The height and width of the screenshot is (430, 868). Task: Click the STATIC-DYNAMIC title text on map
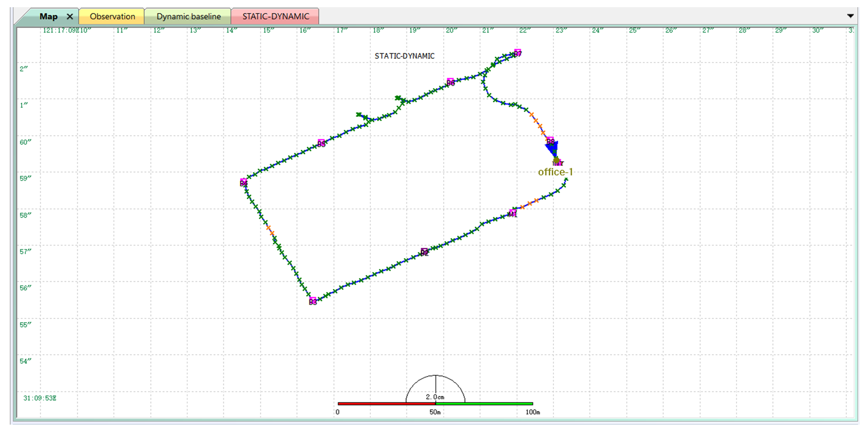(x=404, y=56)
